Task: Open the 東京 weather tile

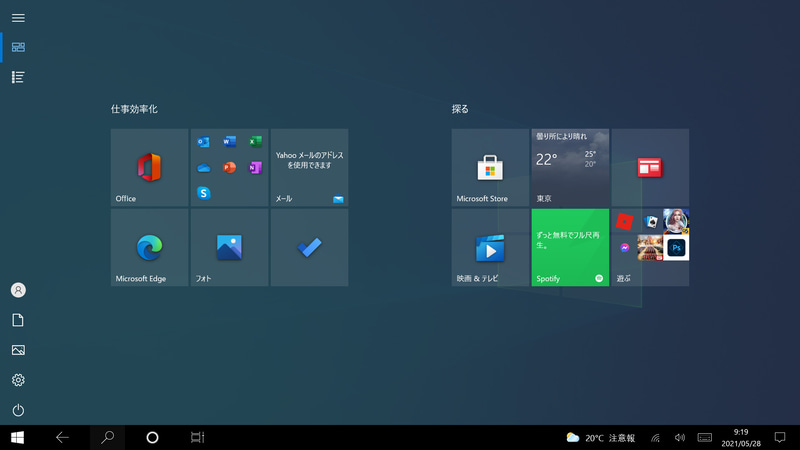Action: [x=570, y=167]
